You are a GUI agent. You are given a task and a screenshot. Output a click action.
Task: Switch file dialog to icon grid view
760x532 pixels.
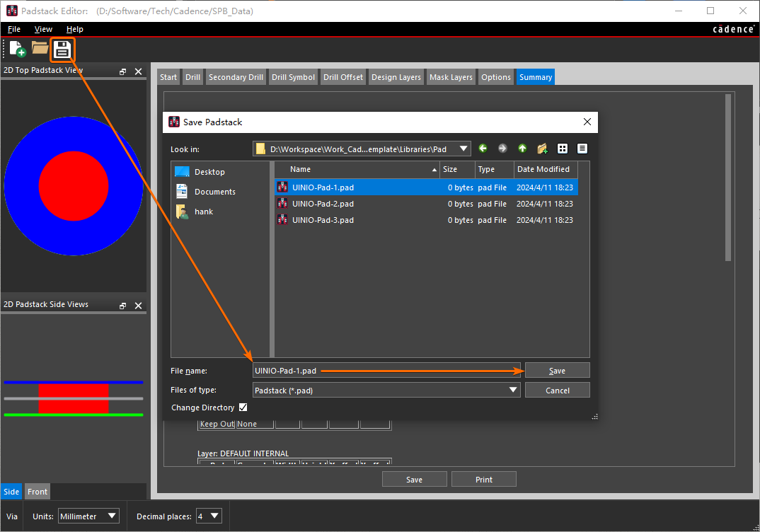[563, 149]
